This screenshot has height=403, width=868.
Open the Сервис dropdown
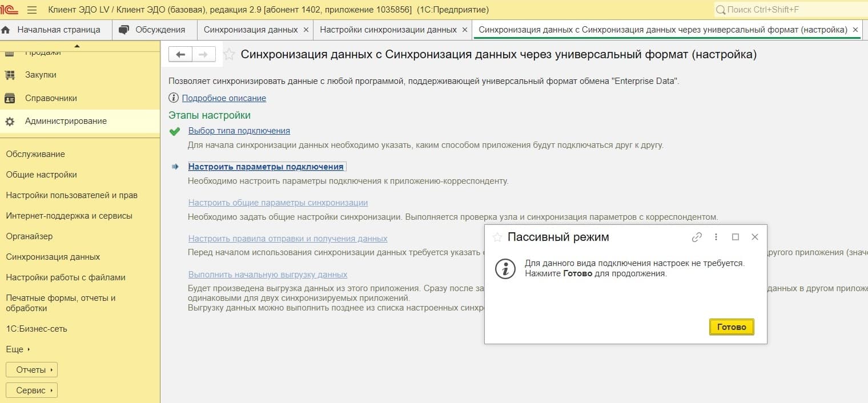pyautogui.click(x=31, y=390)
